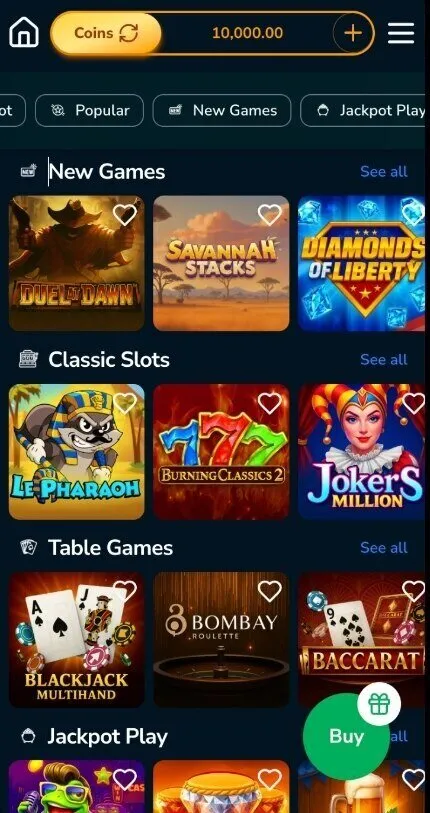Favorite Savannah Stacks with heart icon
430x813 pixels.
click(x=269, y=215)
